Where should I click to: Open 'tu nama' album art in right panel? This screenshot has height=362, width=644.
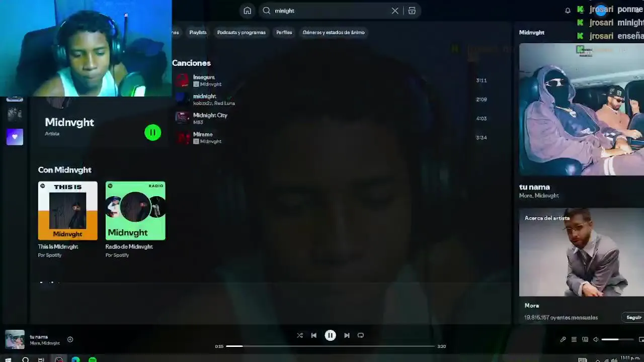point(582,109)
